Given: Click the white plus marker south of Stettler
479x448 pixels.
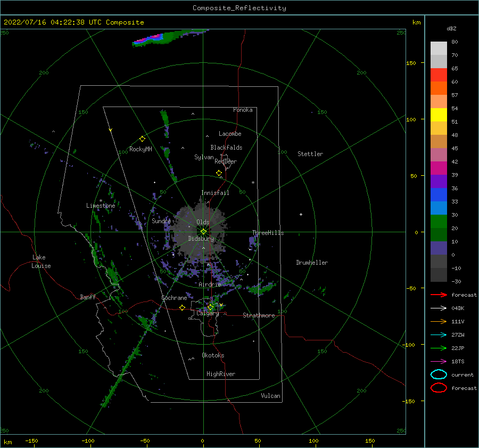Looking at the screenshot, I should [301, 214].
